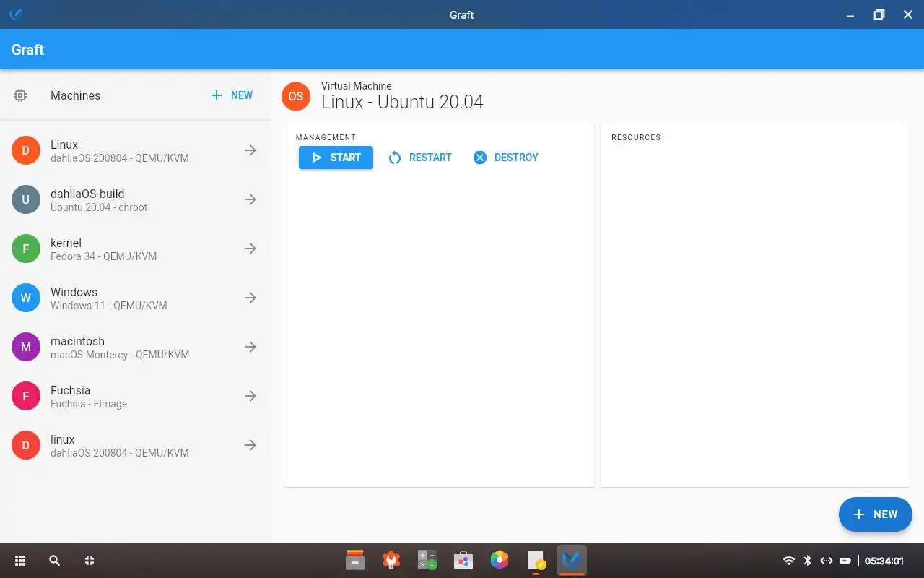
Task: Add a machine via sidebar NEW button
Action: (x=232, y=95)
